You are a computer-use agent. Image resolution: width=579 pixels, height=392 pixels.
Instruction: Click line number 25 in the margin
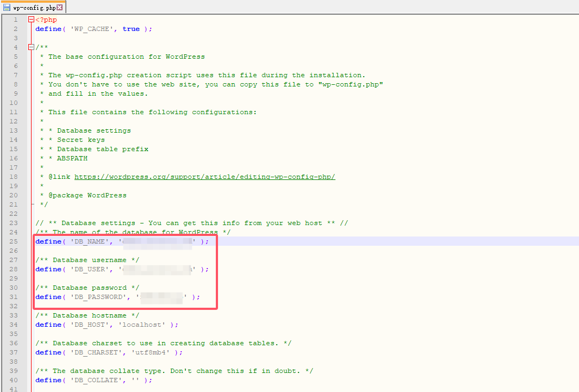14,241
